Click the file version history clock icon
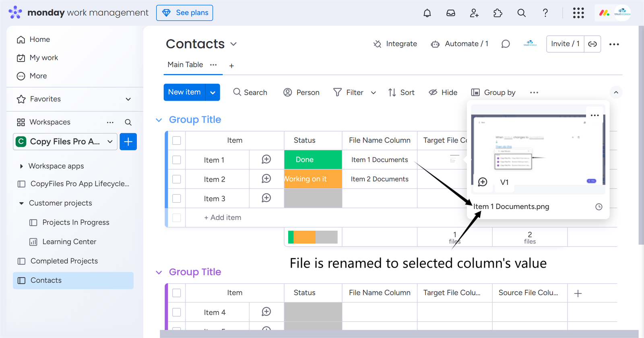644x338 pixels. 599,207
